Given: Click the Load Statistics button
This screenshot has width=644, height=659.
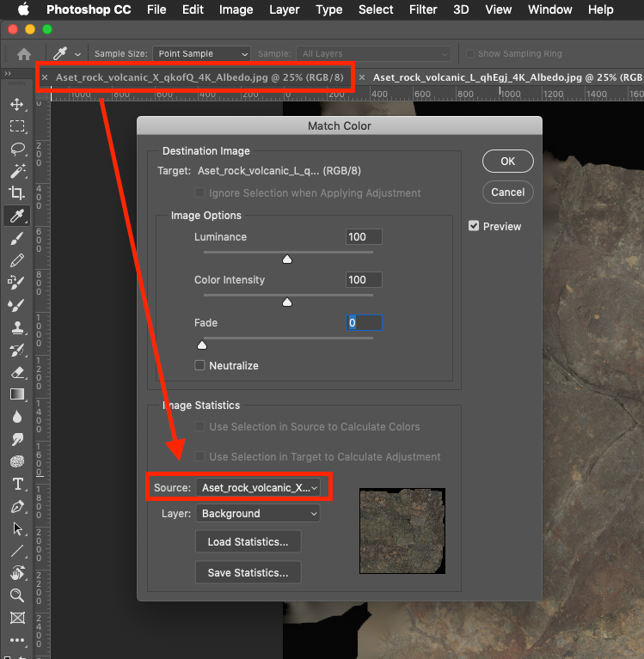Looking at the screenshot, I should (248, 541).
